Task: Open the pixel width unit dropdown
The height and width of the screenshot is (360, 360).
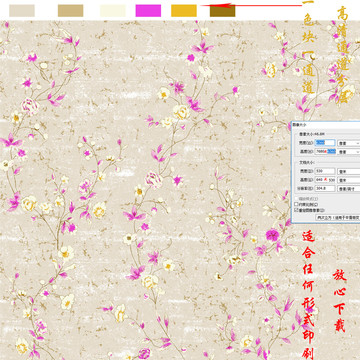Action: (349, 143)
